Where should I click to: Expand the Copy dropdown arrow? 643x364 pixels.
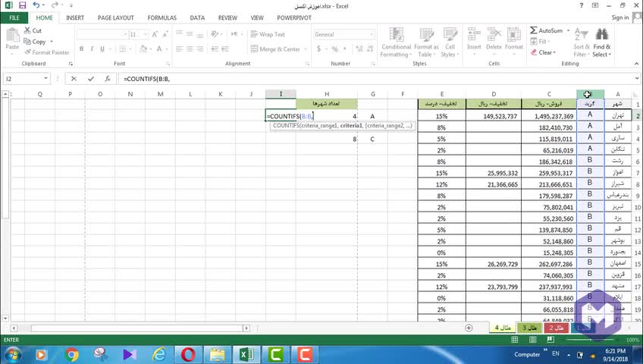coord(52,42)
